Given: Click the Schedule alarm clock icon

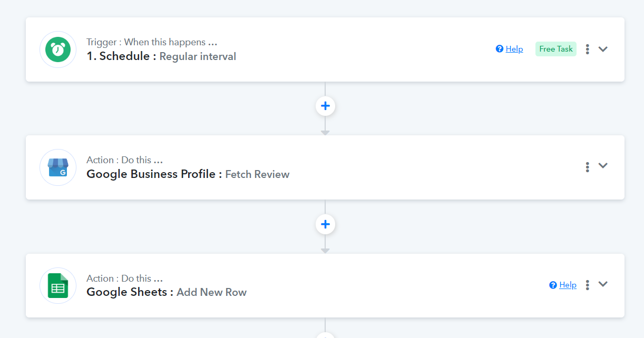Looking at the screenshot, I should tap(58, 49).
